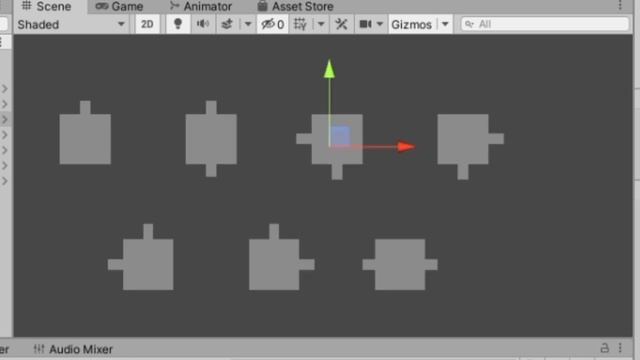Toggle the hidden objects visibility counter
The height and width of the screenshot is (360, 640).
tap(272, 24)
